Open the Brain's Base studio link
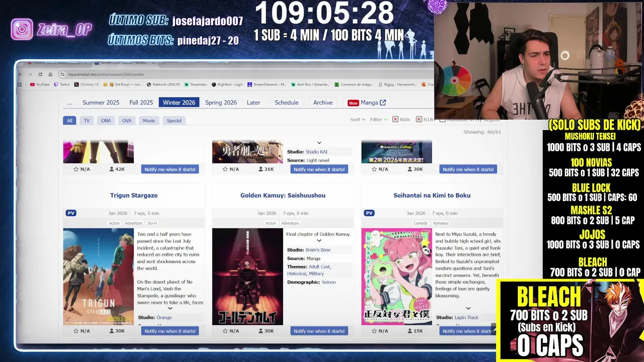Screen dimensions: 644x362 pyautogui.click(x=318, y=250)
